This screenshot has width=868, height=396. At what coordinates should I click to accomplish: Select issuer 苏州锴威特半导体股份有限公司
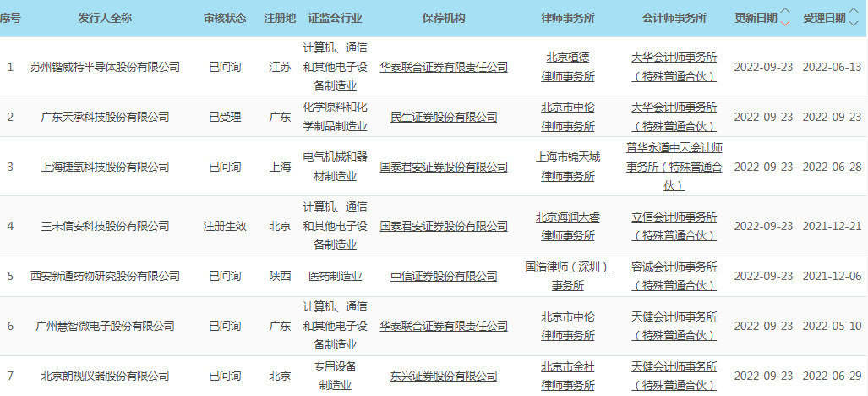point(105,68)
